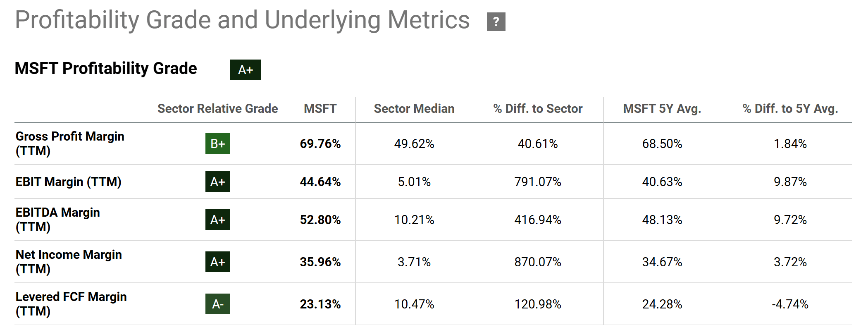Click the Sector Median column header
The width and height of the screenshot is (868, 325).
(414, 109)
